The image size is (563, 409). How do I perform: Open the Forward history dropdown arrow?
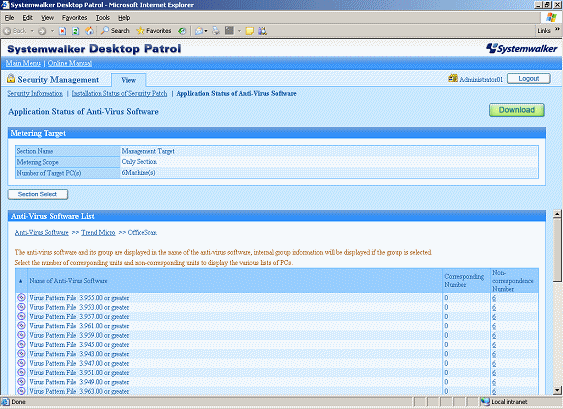[x=52, y=31]
